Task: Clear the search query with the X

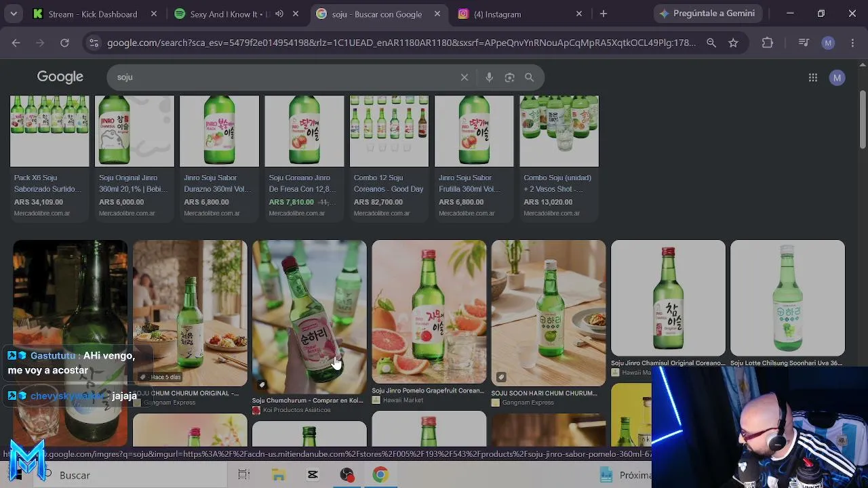Action: tap(465, 77)
